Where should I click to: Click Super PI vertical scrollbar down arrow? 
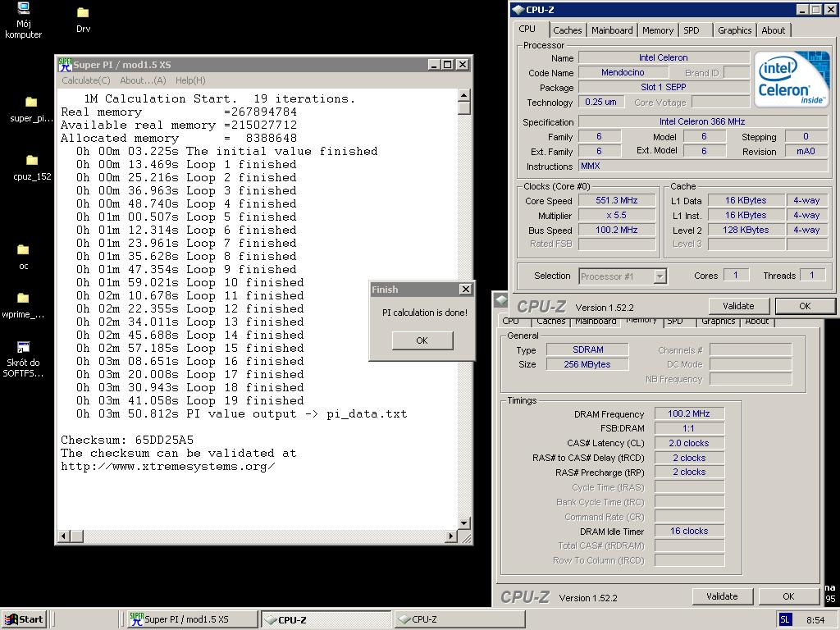[464, 523]
